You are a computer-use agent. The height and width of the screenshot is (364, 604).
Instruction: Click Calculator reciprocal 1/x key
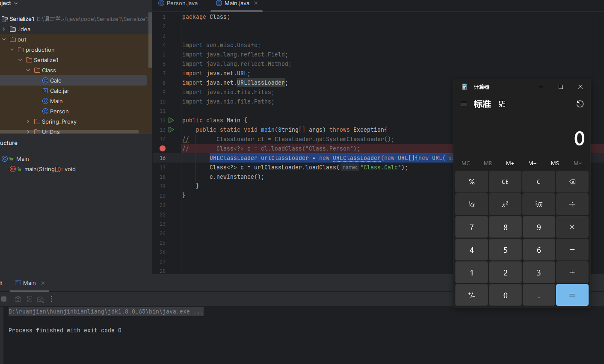pyautogui.click(x=472, y=204)
